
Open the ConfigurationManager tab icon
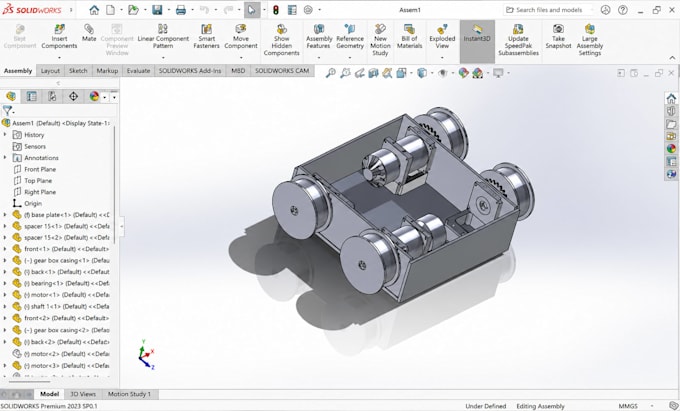pos(52,96)
